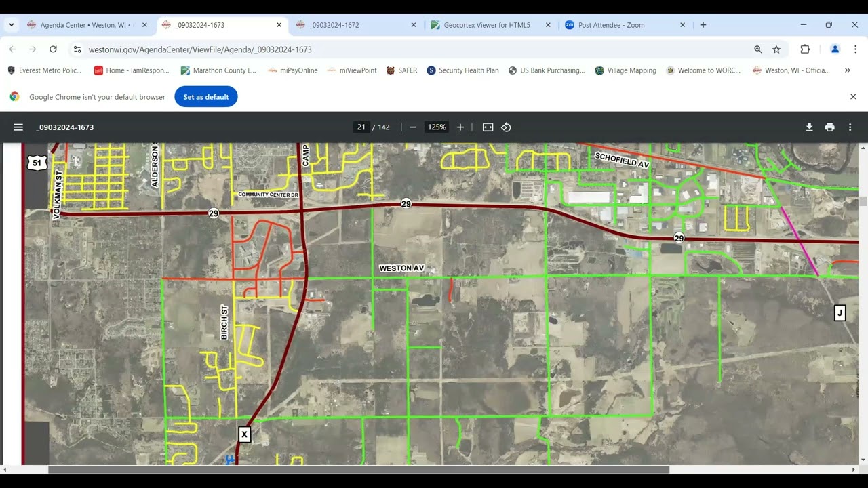Viewport: 868px width, 488px height.
Task: Close the Geocortex Viewer tab
Action: coord(548,25)
